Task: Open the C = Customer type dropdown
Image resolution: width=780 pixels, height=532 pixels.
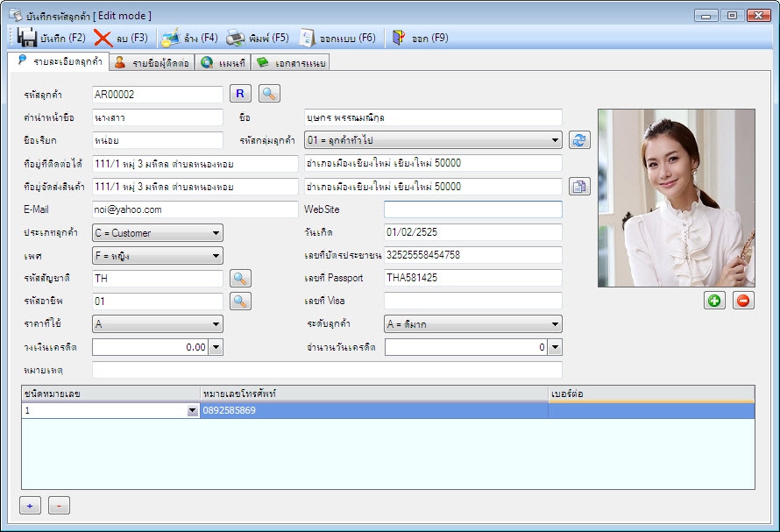Action: (x=216, y=233)
